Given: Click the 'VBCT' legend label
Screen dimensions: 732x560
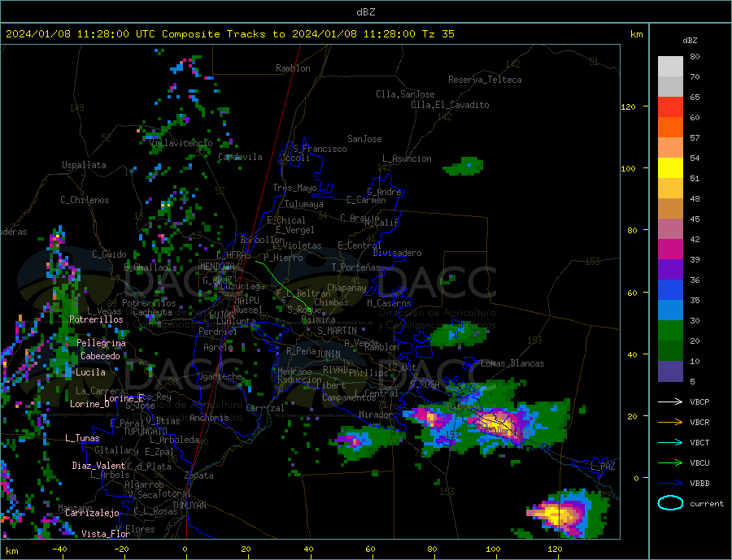Looking at the screenshot, I should click(x=699, y=442).
